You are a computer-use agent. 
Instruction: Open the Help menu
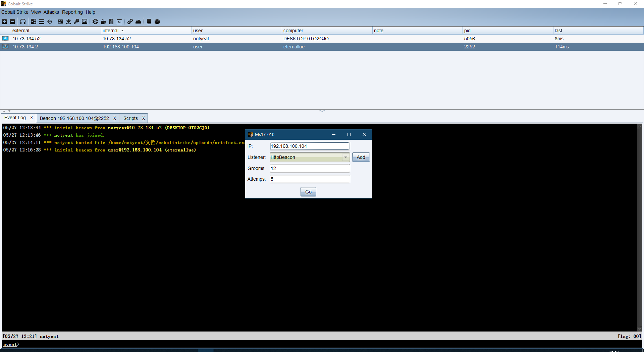click(x=90, y=12)
